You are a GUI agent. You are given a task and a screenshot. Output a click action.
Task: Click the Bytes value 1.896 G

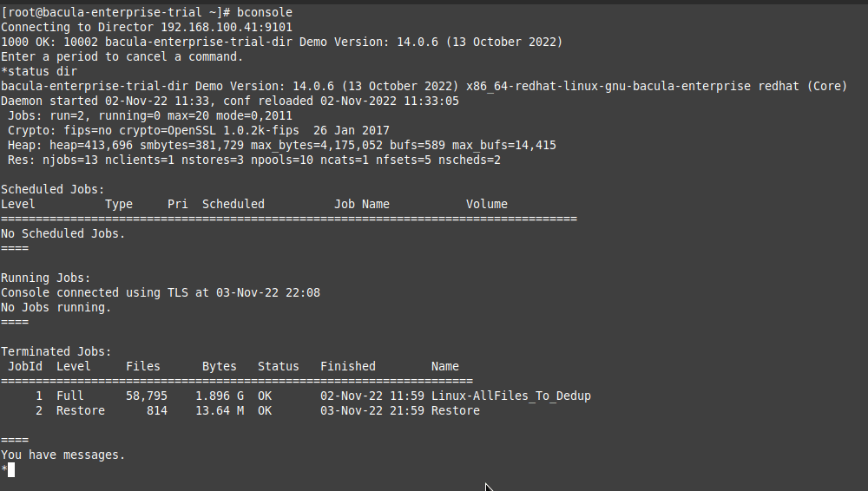[220, 396]
